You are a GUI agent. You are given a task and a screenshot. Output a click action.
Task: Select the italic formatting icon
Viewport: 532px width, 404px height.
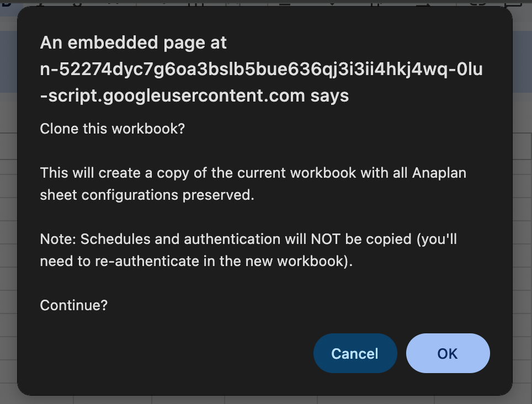coord(41,3)
